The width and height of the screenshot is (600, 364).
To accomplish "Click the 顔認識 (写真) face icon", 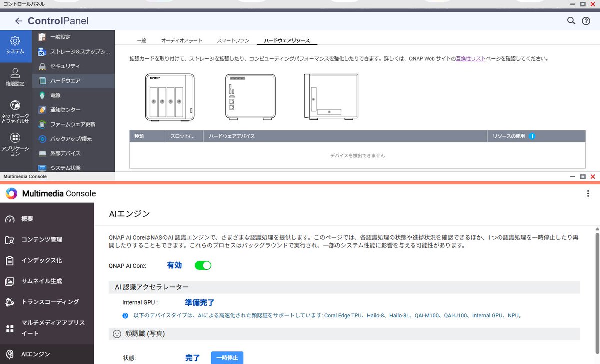I will pos(117,334).
